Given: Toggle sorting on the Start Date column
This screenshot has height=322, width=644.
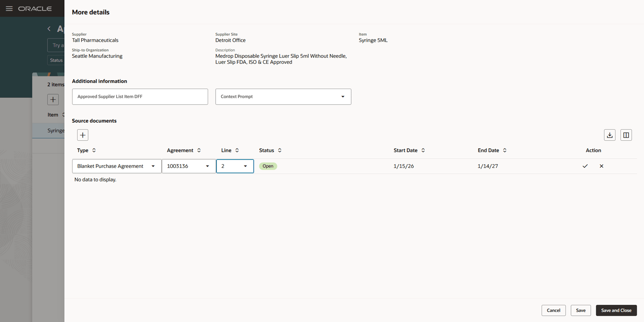Looking at the screenshot, I should pos(423,150).
